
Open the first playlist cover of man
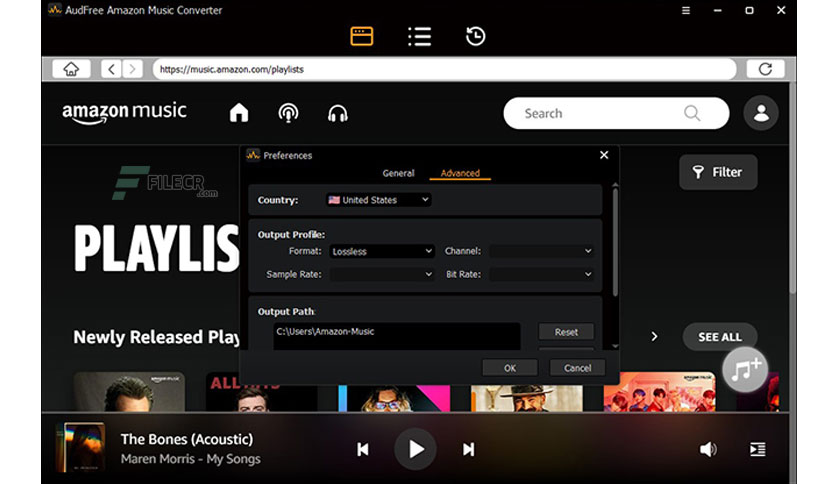129,392
